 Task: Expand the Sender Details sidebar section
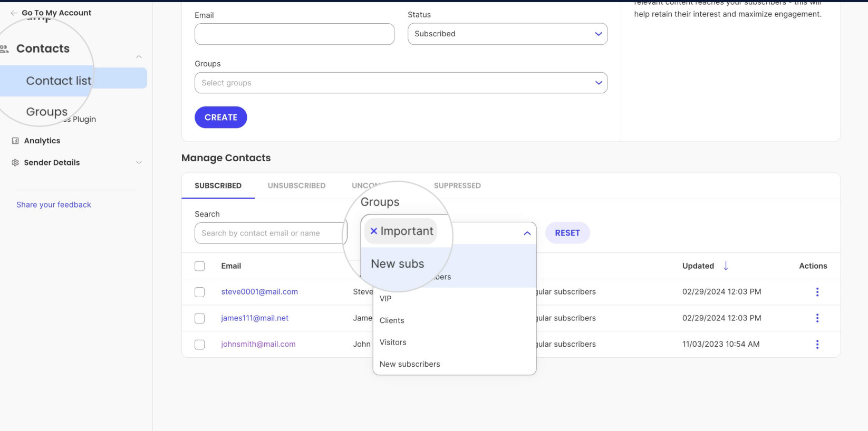click(139, 162)
